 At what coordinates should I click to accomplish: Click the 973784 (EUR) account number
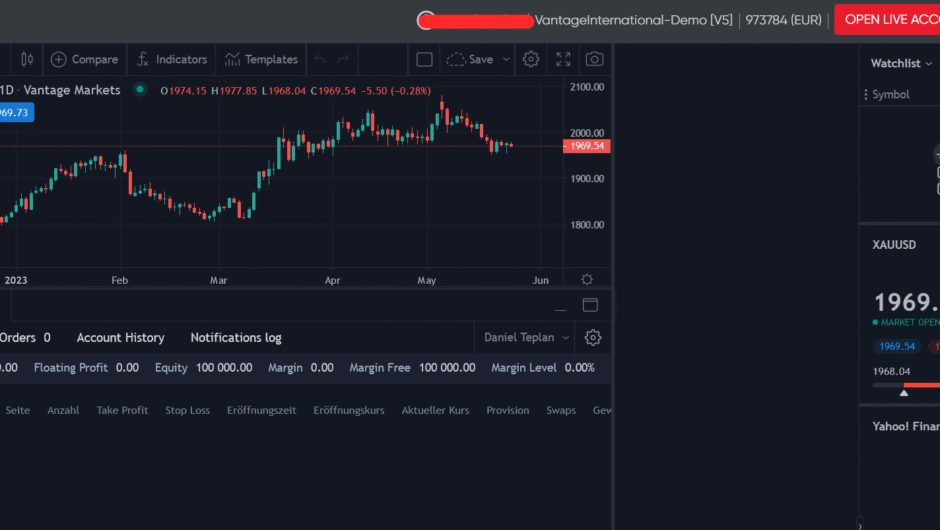[783, 20]
